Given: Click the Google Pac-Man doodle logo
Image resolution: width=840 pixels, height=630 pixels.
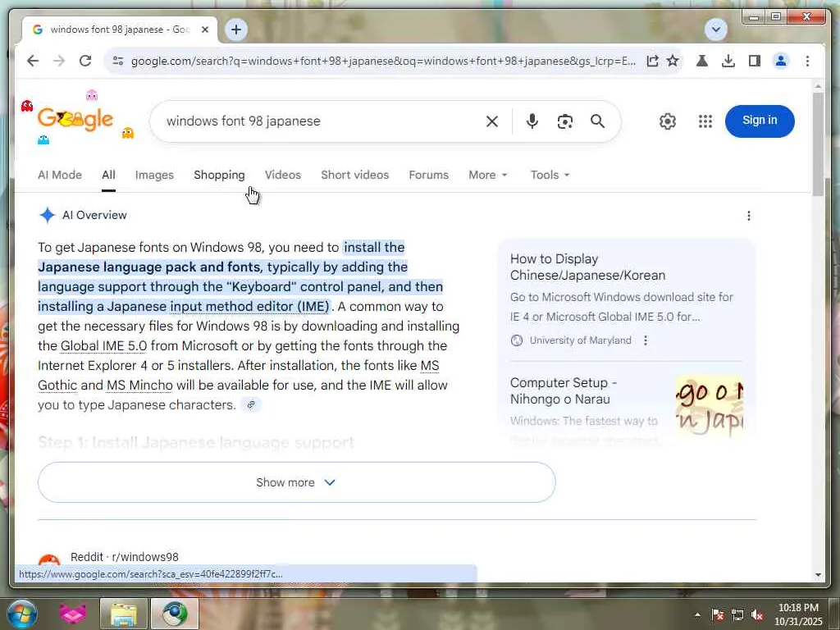Looking at the screenshot, I should 75,119.
